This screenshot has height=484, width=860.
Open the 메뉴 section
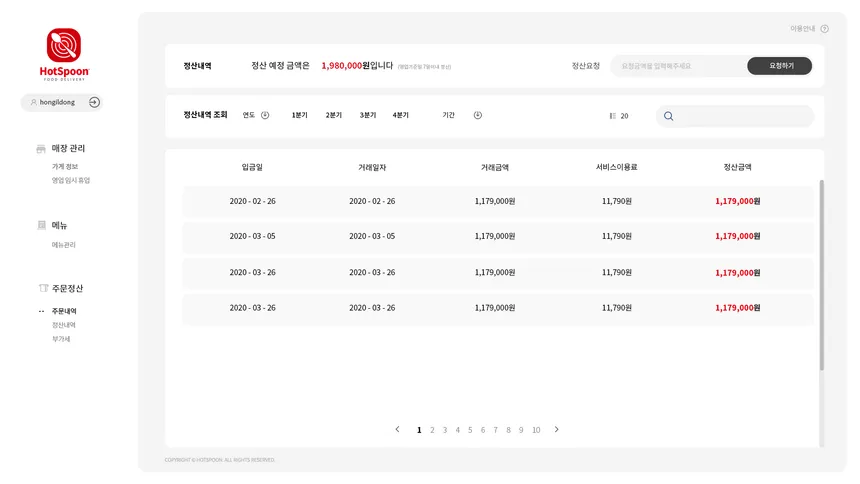59,225
